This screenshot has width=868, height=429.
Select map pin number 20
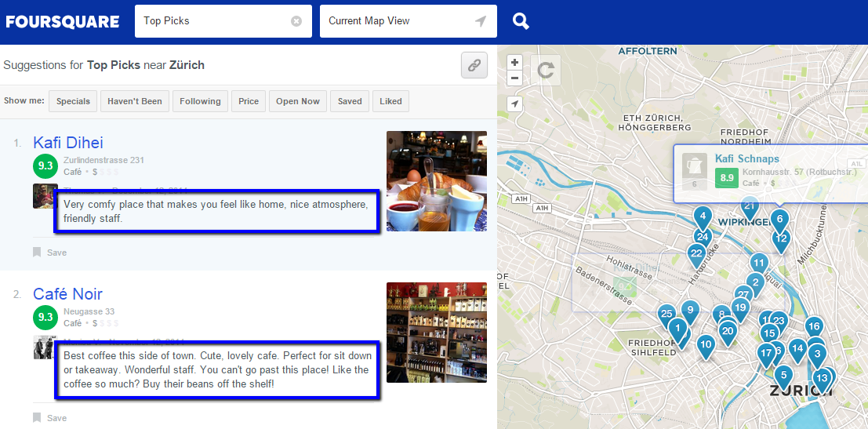click(x=728, y=332)
